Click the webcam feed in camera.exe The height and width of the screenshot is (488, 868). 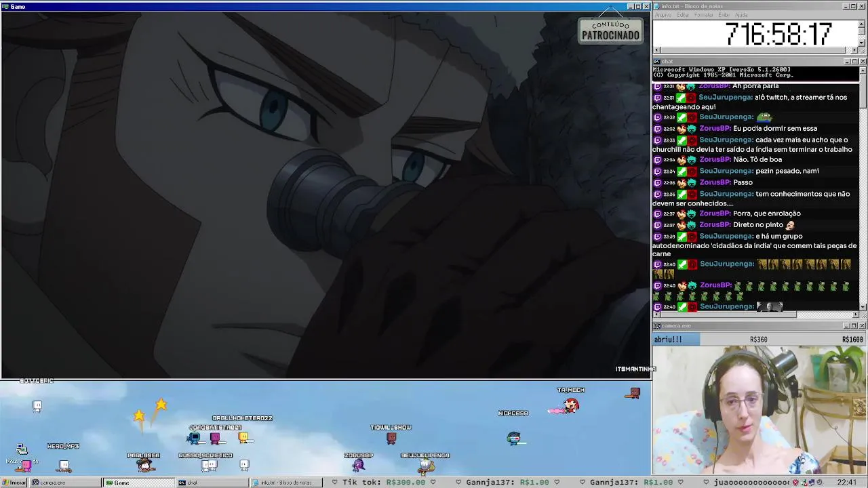click(759, 410)
